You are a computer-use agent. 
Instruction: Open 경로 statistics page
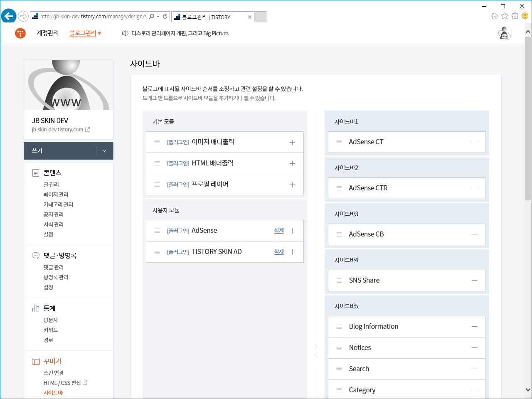[x=48, y=340]
